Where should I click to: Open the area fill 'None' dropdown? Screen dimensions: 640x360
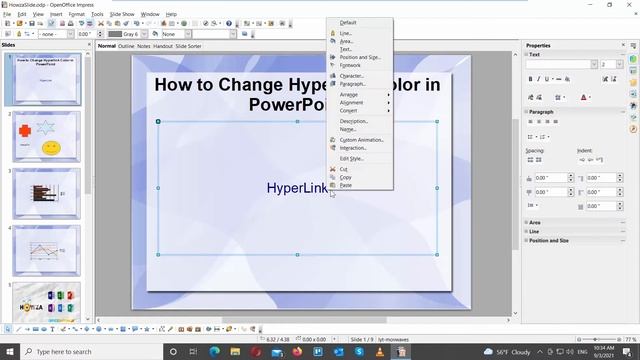[x=188, y=34]
